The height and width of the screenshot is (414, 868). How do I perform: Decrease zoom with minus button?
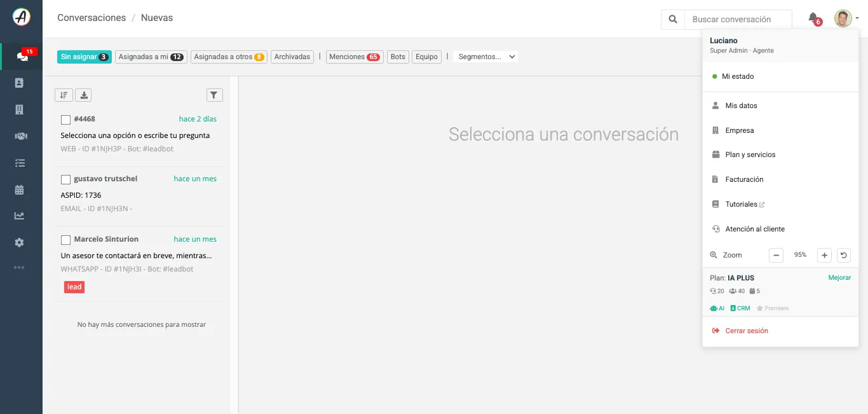point(776,255)
